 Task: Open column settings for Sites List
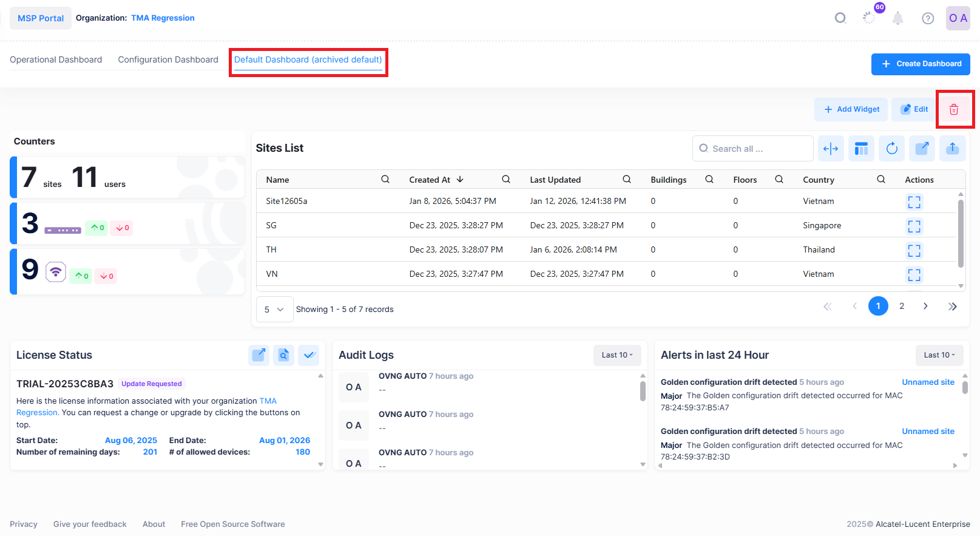click(x=861, y=149)
